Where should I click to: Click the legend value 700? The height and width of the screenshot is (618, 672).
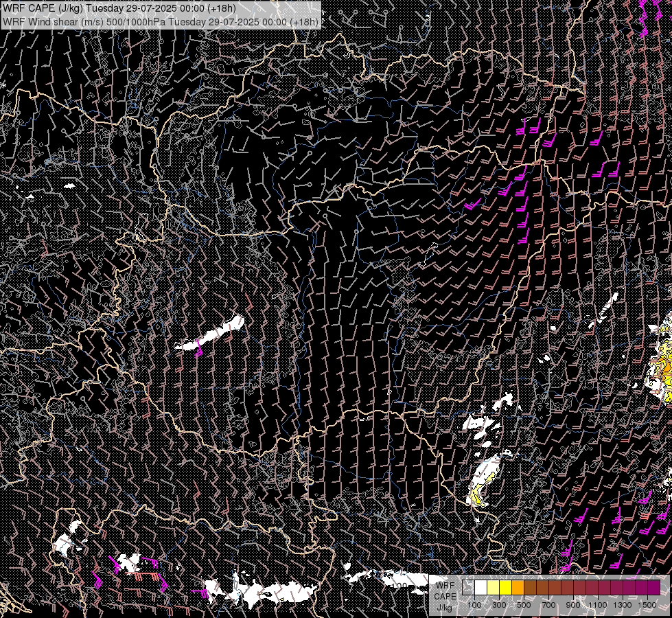point(548,605)
